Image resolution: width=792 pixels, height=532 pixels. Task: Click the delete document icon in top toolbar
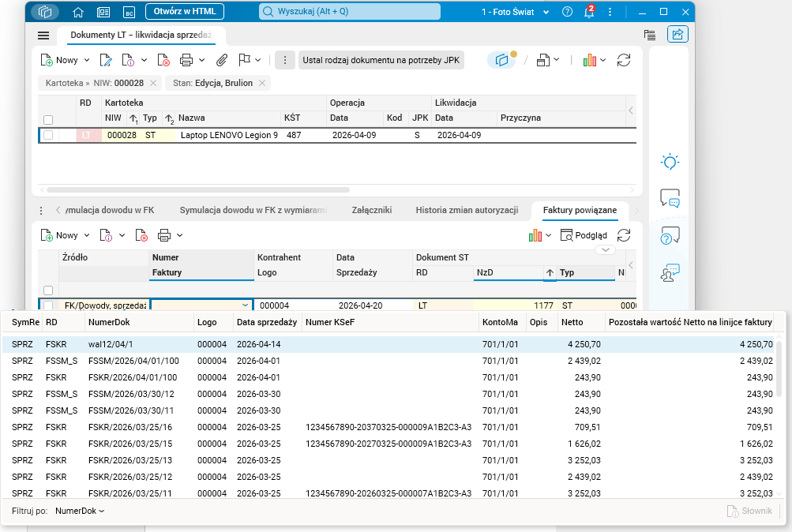(163, 60)
